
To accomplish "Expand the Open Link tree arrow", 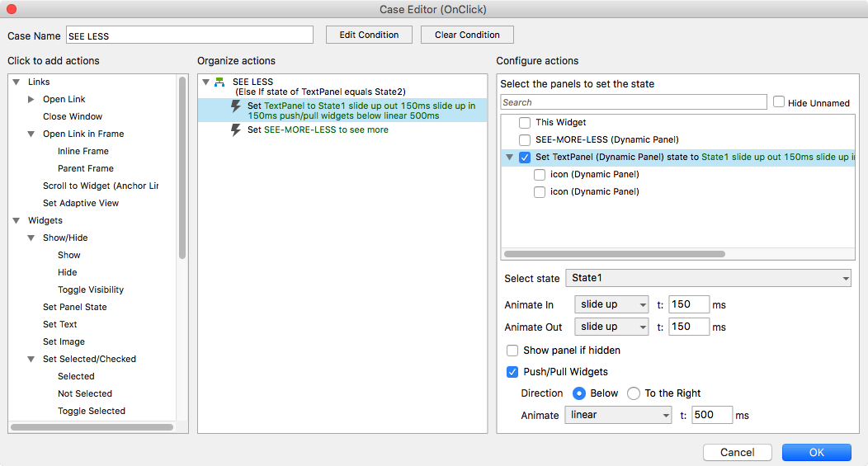I will coord(31,99).
